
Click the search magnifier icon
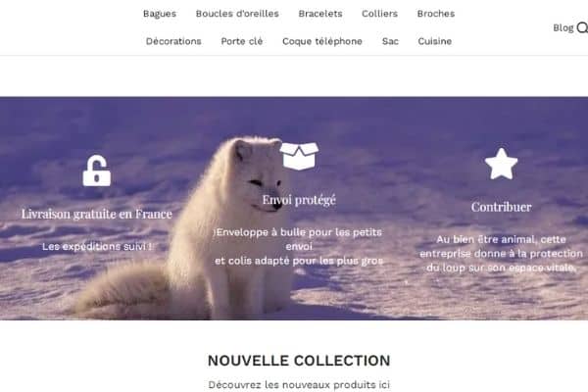pos(582,27)
